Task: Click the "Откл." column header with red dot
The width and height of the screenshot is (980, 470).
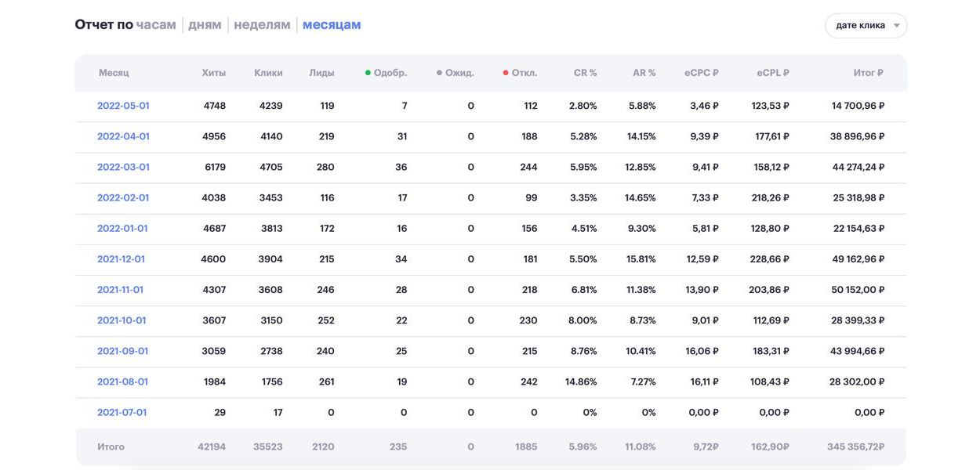Action: pyautogui.click(x=521, y=73)
